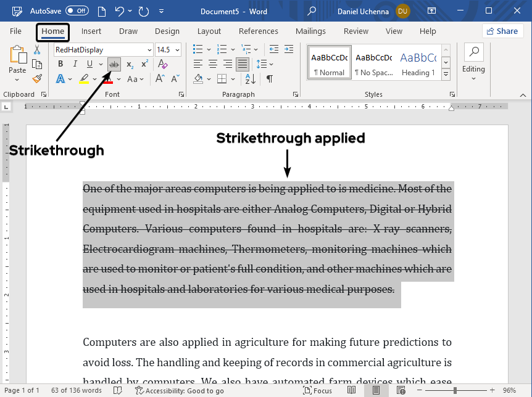Open the References tab
The height and width of the screenshot is (397, 532).
258,31
